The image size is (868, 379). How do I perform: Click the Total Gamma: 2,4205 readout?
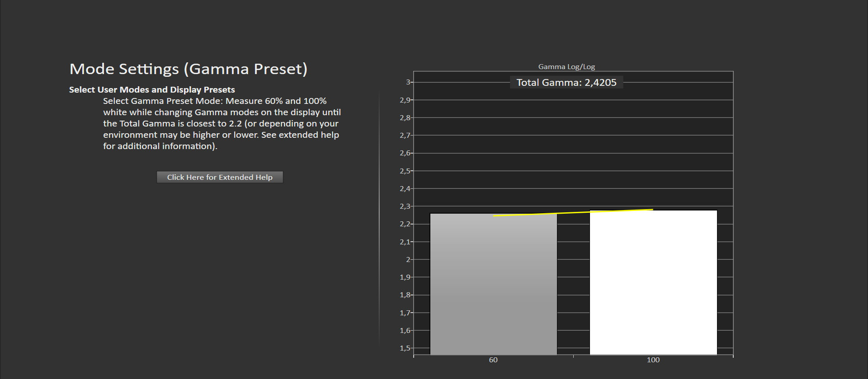point(566,83)
